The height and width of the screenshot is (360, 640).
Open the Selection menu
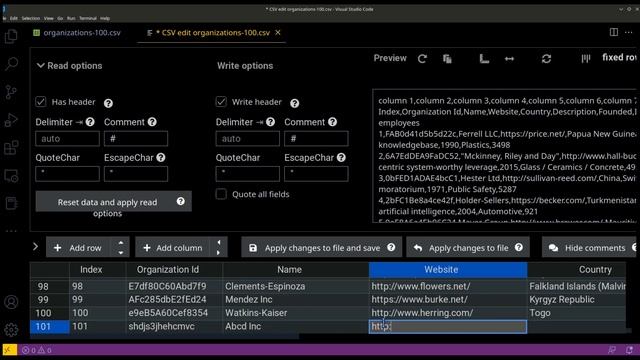[x=31, y=18]
